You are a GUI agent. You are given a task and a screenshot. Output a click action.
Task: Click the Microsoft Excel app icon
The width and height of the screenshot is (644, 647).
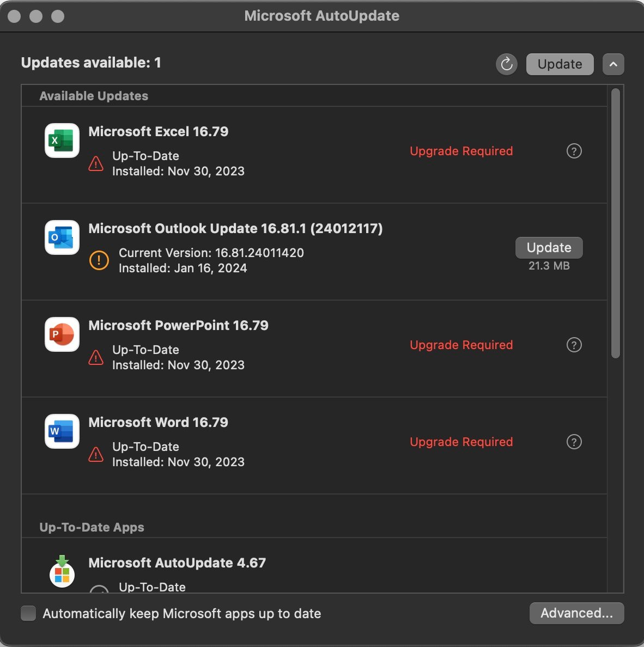pyautogui.click(x=62, y=141)
